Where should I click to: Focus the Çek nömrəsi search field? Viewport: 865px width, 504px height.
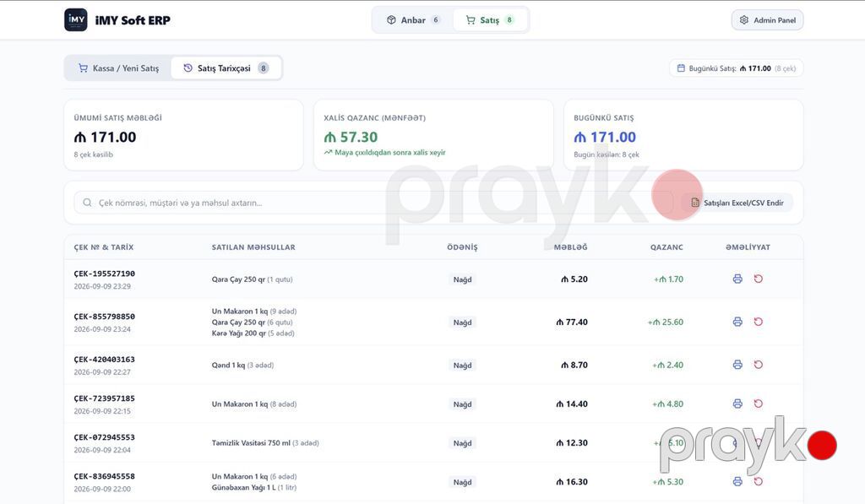point(373,203)
